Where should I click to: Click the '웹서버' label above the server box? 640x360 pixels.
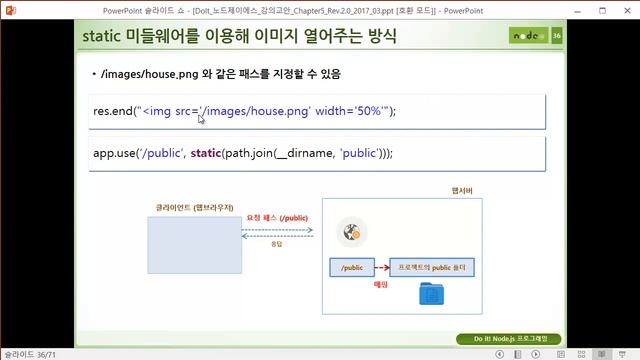click(462, 191)
